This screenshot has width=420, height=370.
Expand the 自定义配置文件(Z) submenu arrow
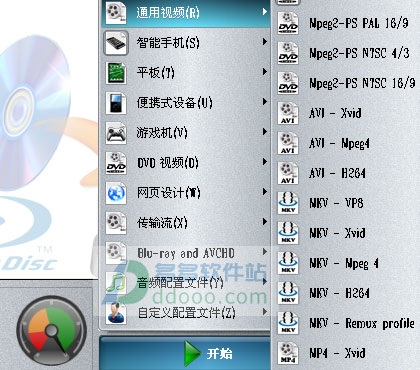[x=265, y=312]
